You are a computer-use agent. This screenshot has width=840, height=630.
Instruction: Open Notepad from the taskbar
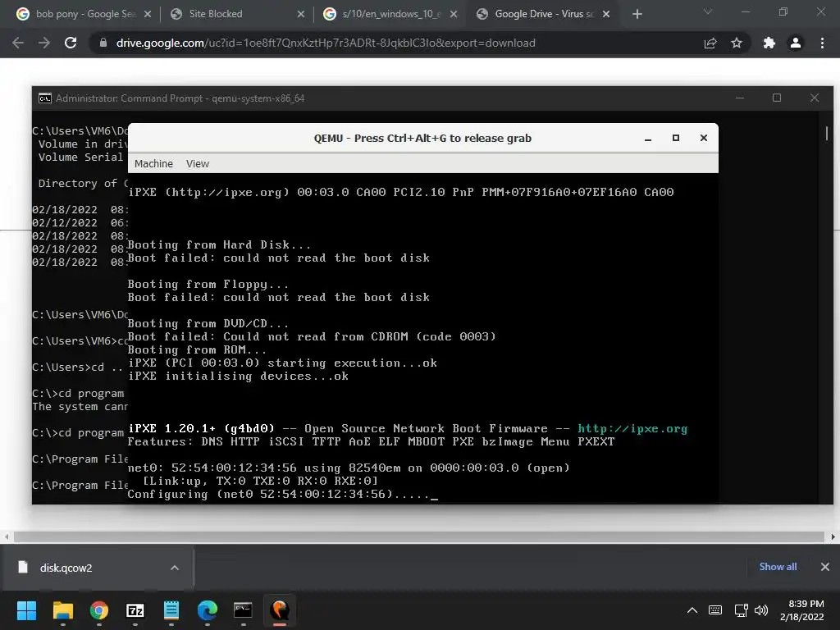[x=171, y=610]
